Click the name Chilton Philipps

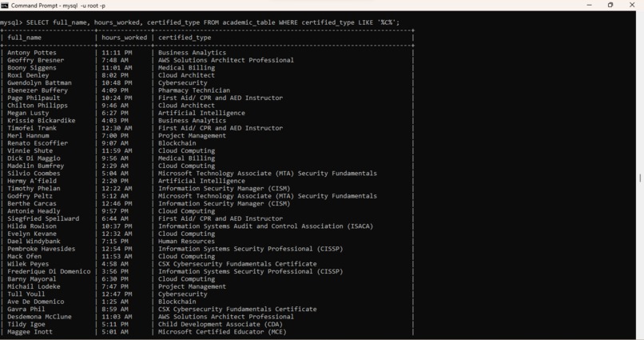(x=38, y=106)
